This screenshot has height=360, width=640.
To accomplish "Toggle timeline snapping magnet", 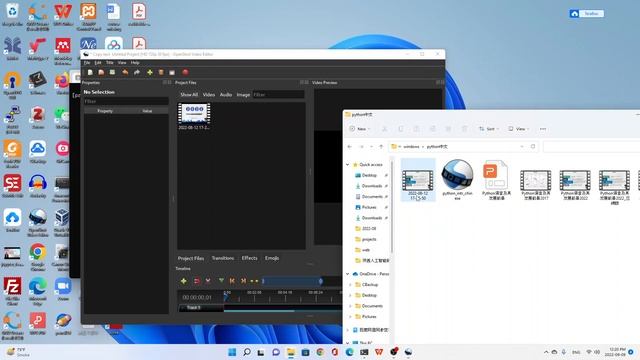I will click(197, 281).
